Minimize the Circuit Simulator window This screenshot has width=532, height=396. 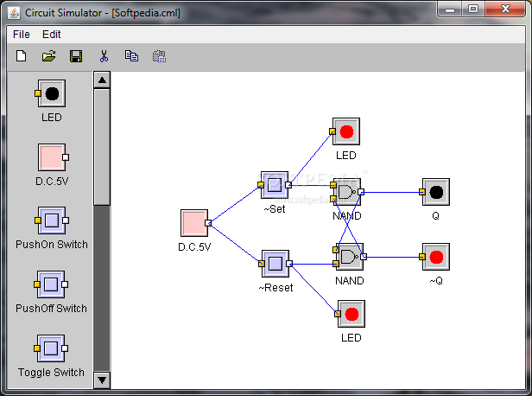click(450, 10)
